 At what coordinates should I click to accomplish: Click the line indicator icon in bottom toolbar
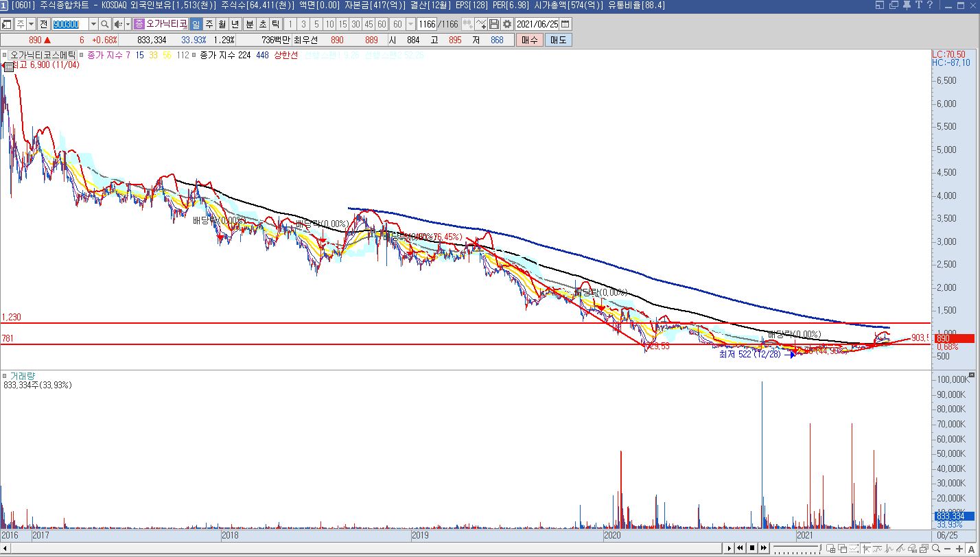click(877, 548)
